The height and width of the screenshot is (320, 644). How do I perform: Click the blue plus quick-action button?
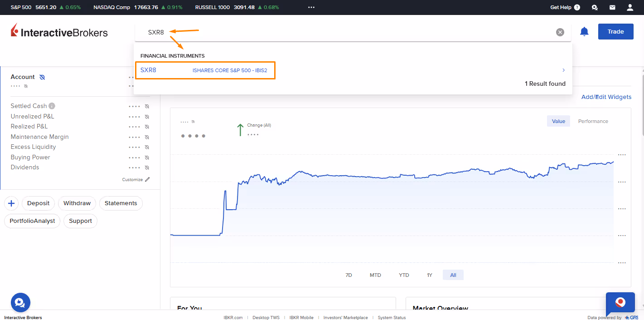coord(11,203)
